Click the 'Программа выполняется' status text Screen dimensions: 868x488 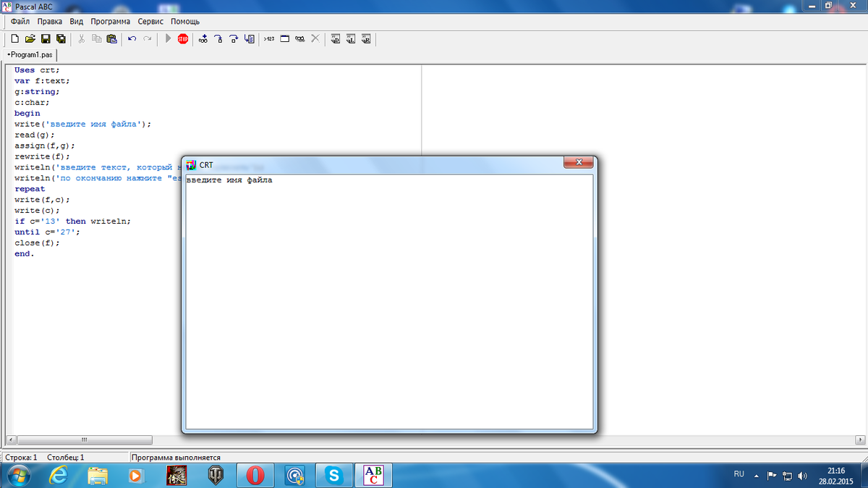coord(176,458)
